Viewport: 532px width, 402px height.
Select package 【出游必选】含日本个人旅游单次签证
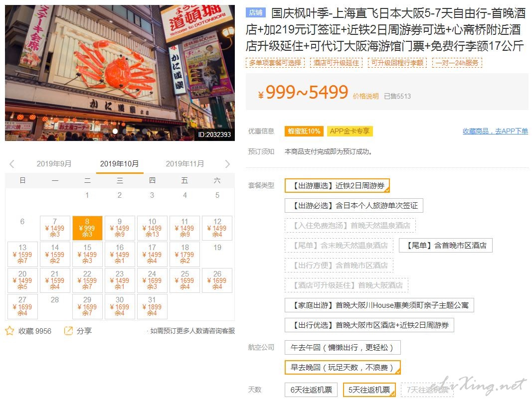coord(354,205)
